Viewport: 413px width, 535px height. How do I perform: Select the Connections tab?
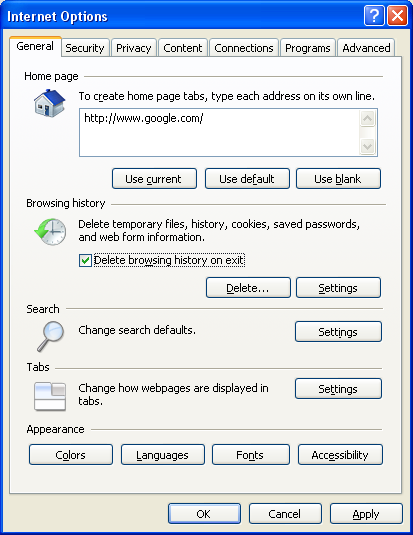pyautogui.click(x=244, y=48)
